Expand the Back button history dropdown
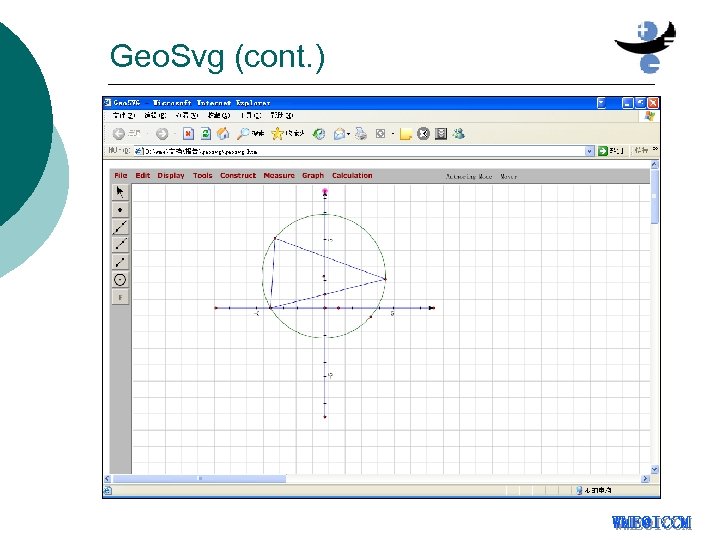The width and height of the screenshot is (720, 540). tap(147, 134)
